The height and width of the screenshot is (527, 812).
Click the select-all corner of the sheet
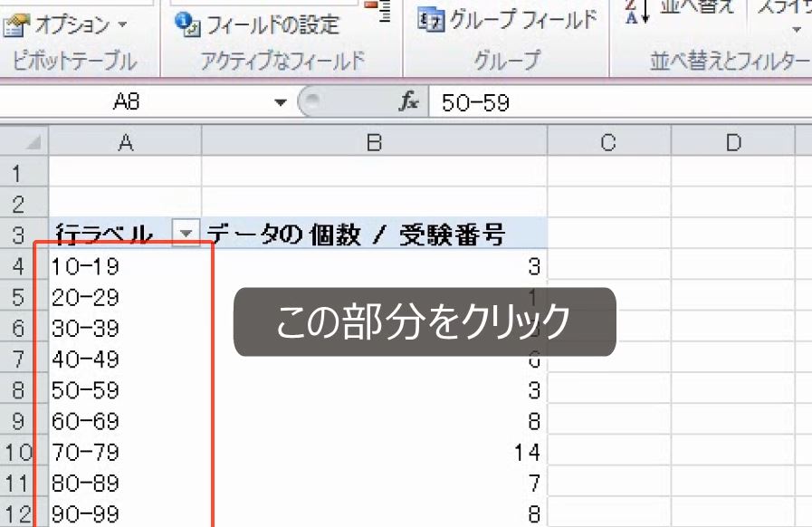point(24,141)
